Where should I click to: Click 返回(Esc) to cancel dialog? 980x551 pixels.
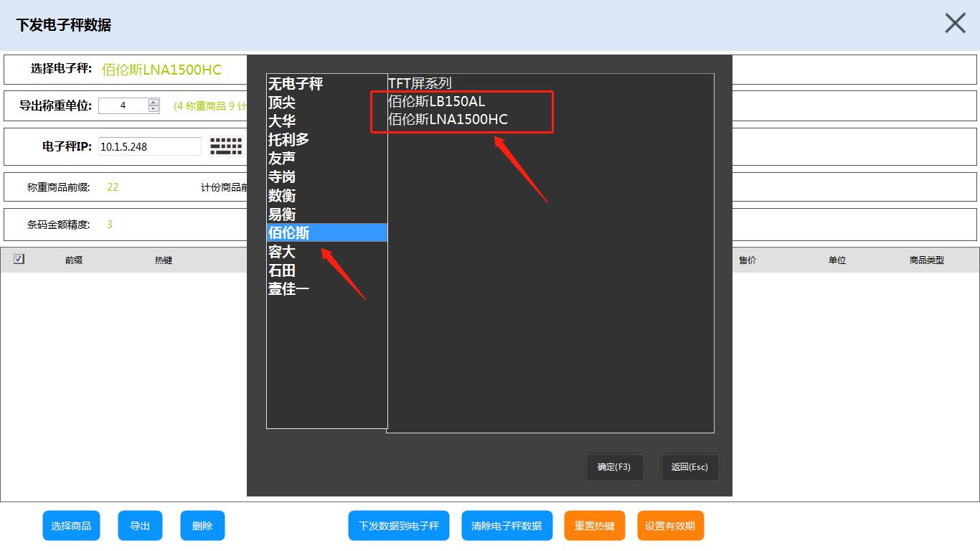pos(689,467)
